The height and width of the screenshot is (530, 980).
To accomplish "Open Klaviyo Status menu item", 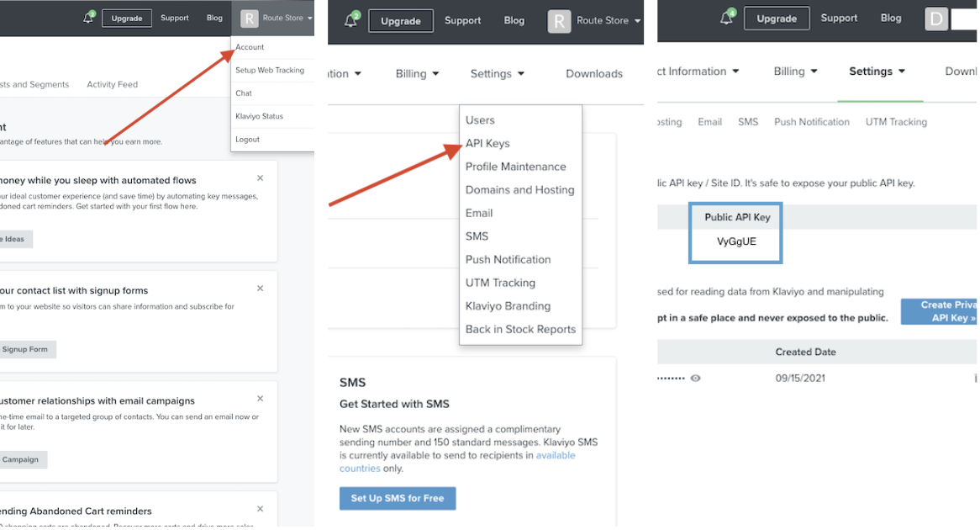I will [x=259, y=116].
